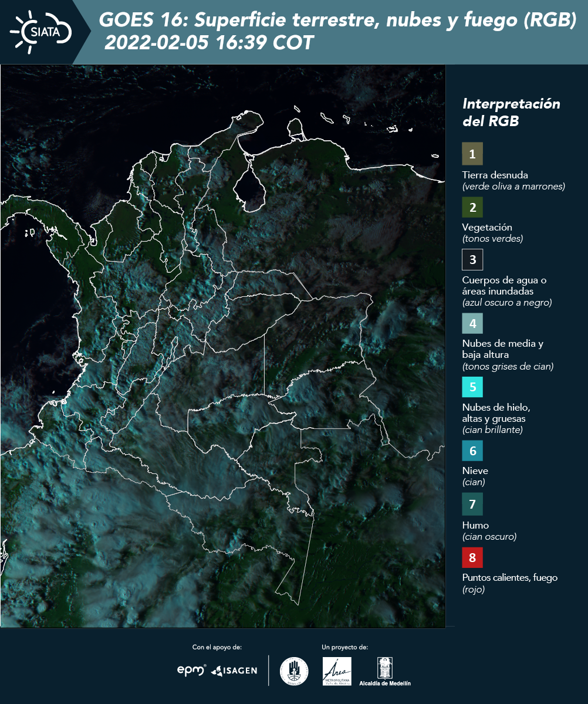Click the title 'GOES 16: Superficie terrestre, nubes y fuego (RGB)'
The image size is (588, 704).
pyautogui.click(x=339, y=21)
